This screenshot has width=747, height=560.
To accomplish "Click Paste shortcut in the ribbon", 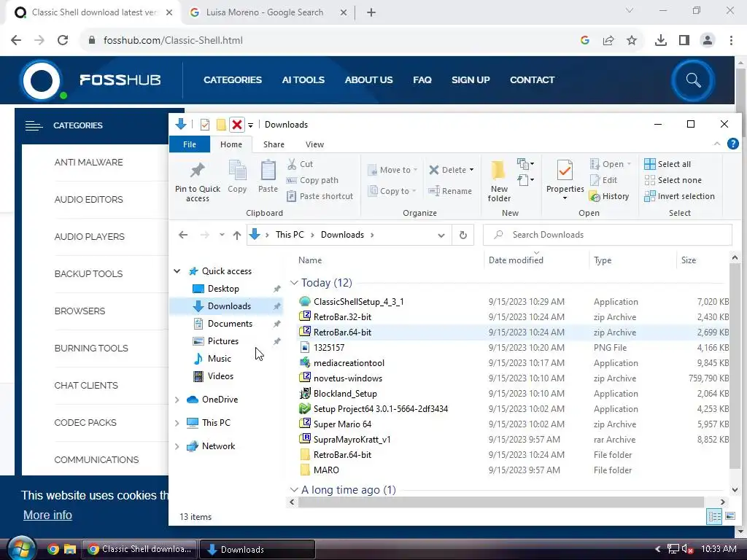I will click(x=320, y=196).
